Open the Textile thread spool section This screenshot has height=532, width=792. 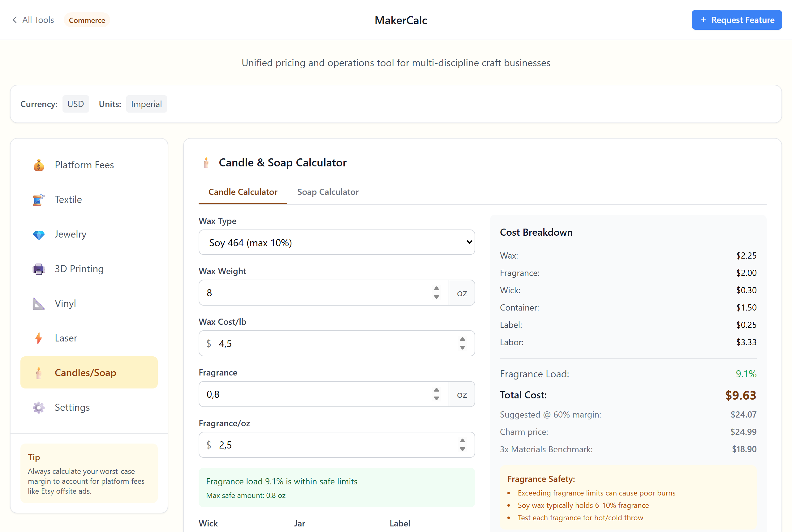(38, 200)
